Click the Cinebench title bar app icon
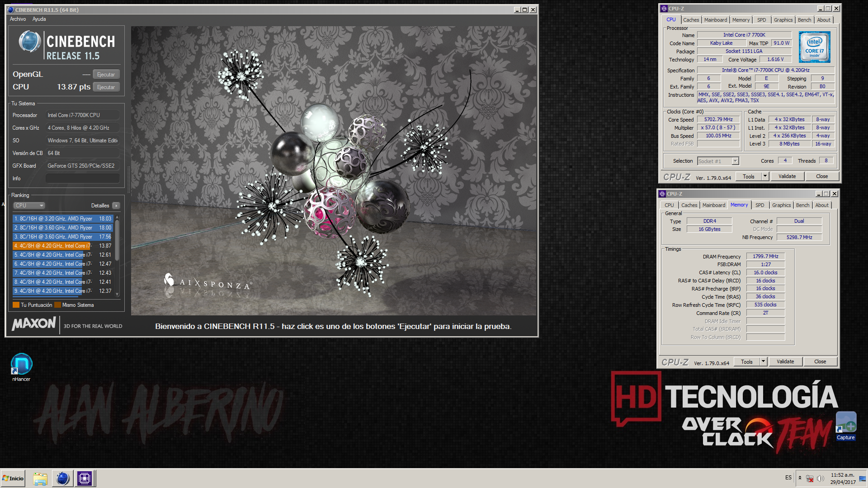Image resolution: width=868 pixels, height=488 pixels. 10,9
